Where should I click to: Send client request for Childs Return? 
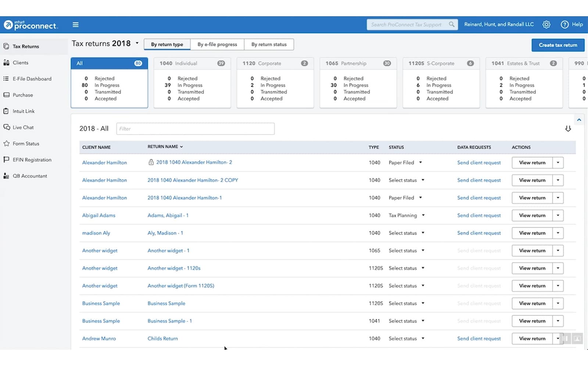(x=479, y=339)
